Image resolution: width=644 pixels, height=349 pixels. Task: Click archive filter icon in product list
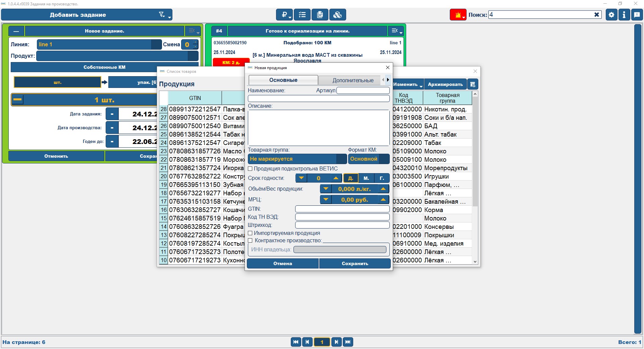[x=473, y=84]
